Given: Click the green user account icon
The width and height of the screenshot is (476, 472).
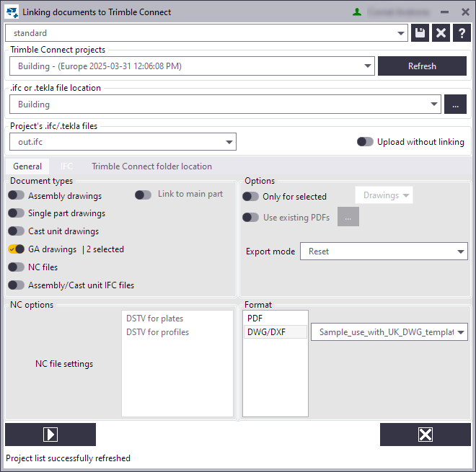Looking at the screenshot, I should 357,12.
